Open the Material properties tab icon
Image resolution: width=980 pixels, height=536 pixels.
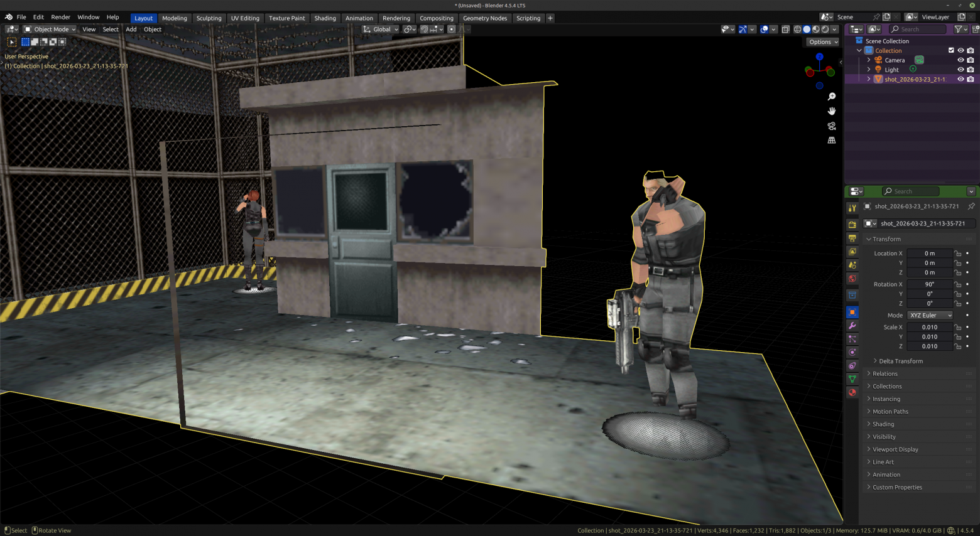click(852, 392)
